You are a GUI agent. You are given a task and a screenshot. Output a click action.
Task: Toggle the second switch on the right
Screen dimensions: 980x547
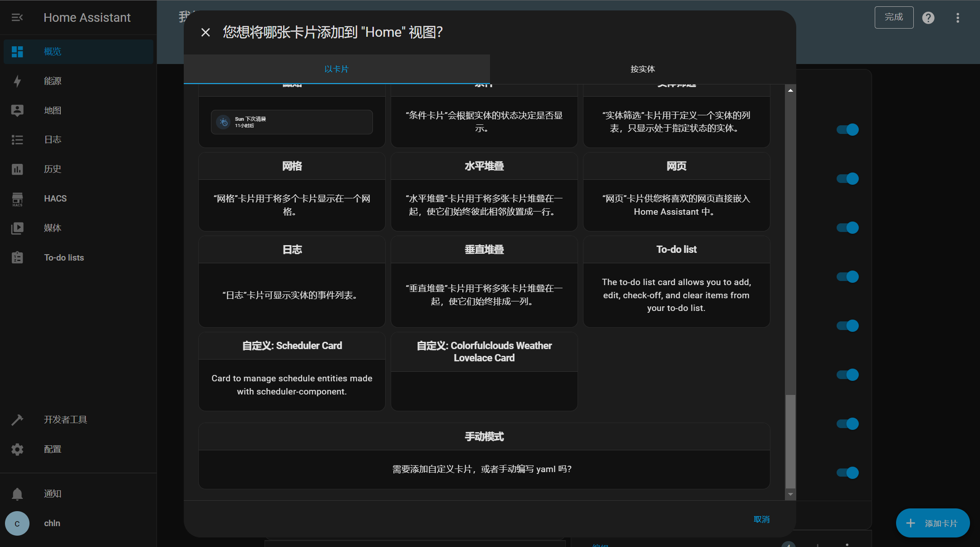(x=848, y=178)
